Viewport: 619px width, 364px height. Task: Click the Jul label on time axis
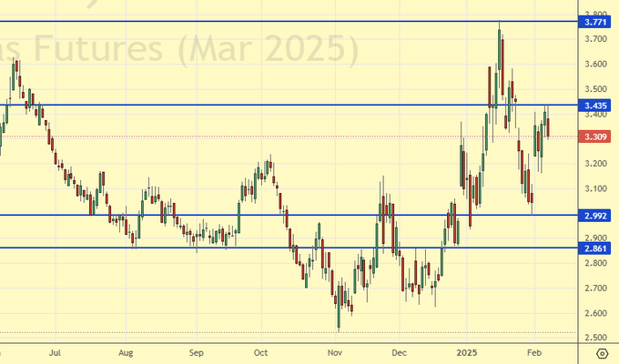[x=56, y=351]
